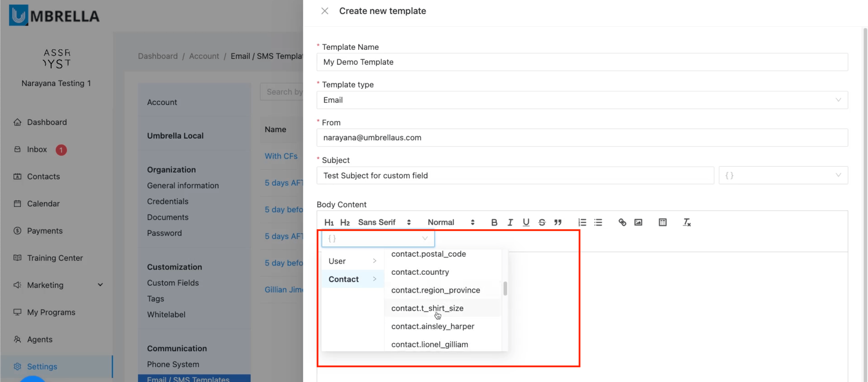The image size is (868, 382).
Task: Insert a table into the editor
Action: (x=662, y=223)
